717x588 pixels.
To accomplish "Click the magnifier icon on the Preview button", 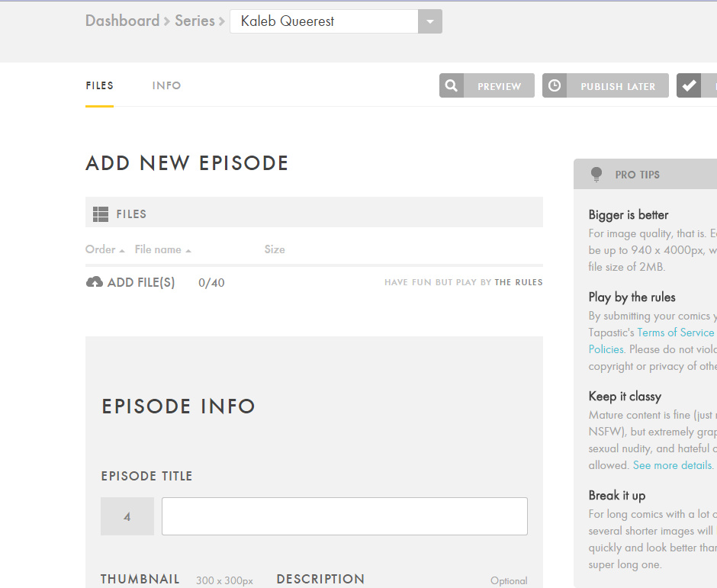I will click(452, 86).
